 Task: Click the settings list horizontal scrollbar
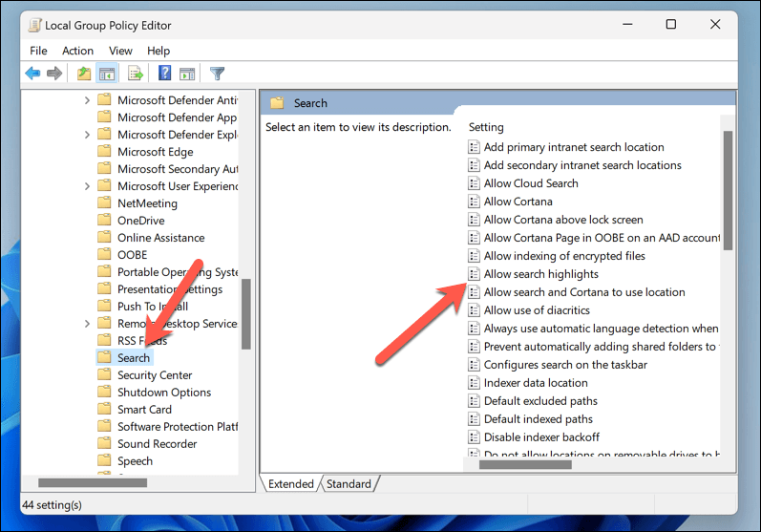pos(523,465)
